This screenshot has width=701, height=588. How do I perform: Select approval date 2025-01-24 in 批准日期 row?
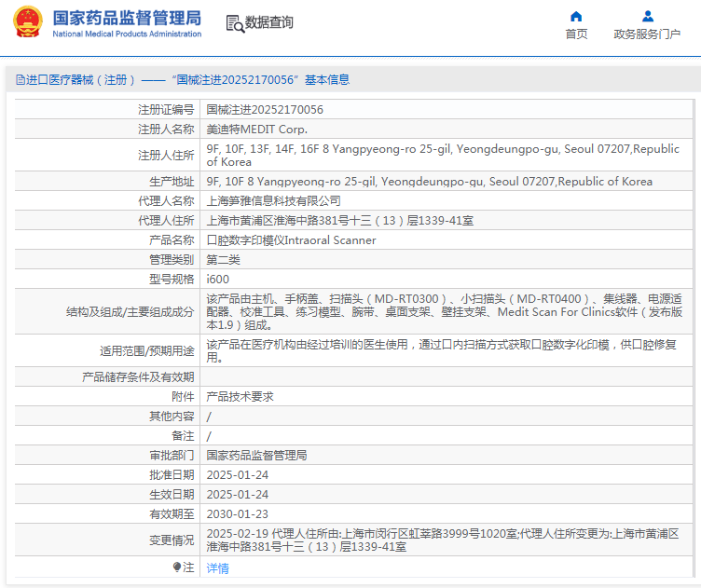[x=238, y=475]
